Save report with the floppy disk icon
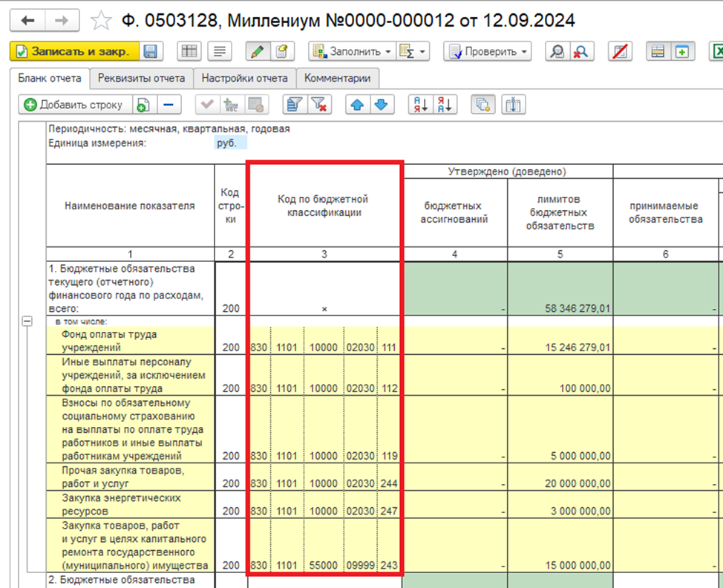Image resolution: width=723 pixels, height=588 pixels. coord(151,51)
